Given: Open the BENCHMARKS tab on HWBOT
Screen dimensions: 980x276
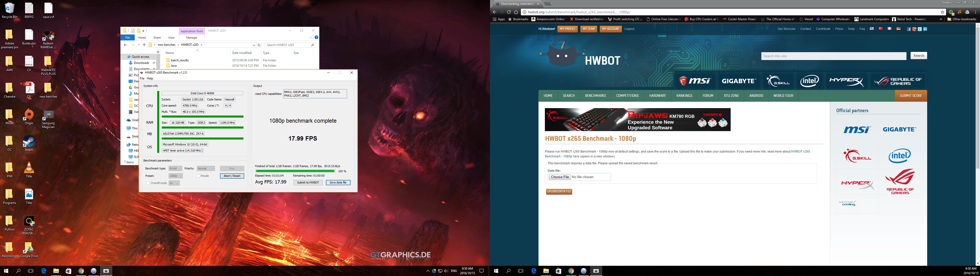Looking at the screenshot, I should [x=595, y=96].
